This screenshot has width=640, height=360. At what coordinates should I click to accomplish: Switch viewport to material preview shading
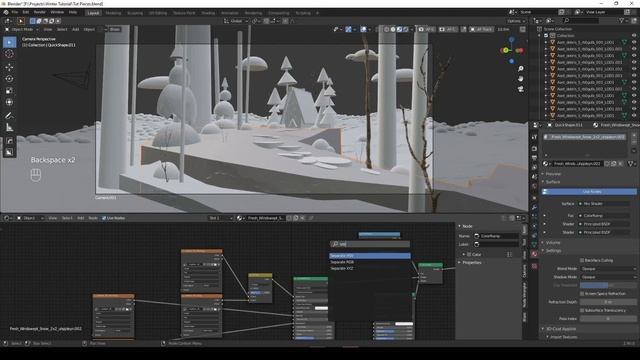pos(399,29)
